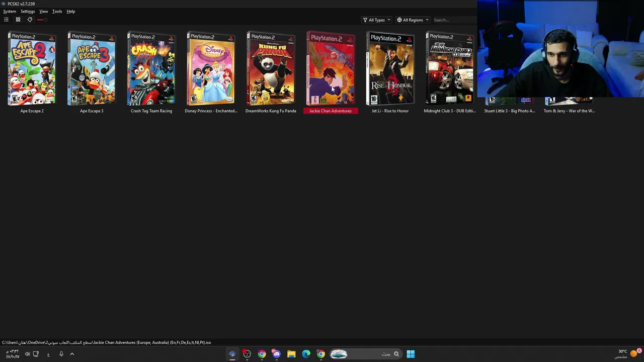The width and height of the screenshot is (644, 362).
Task: Toggle the show titles tag icon
Action: (x=30, y=20)
